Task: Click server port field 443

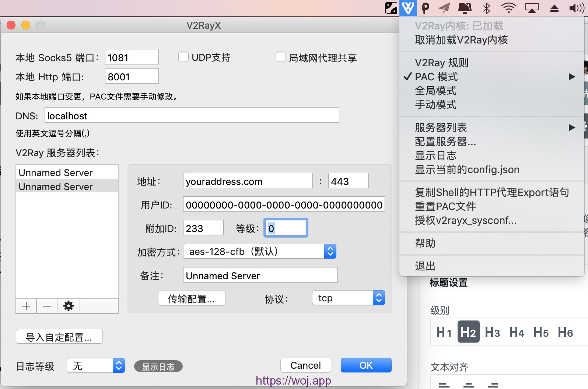Action: click(348, 181)
